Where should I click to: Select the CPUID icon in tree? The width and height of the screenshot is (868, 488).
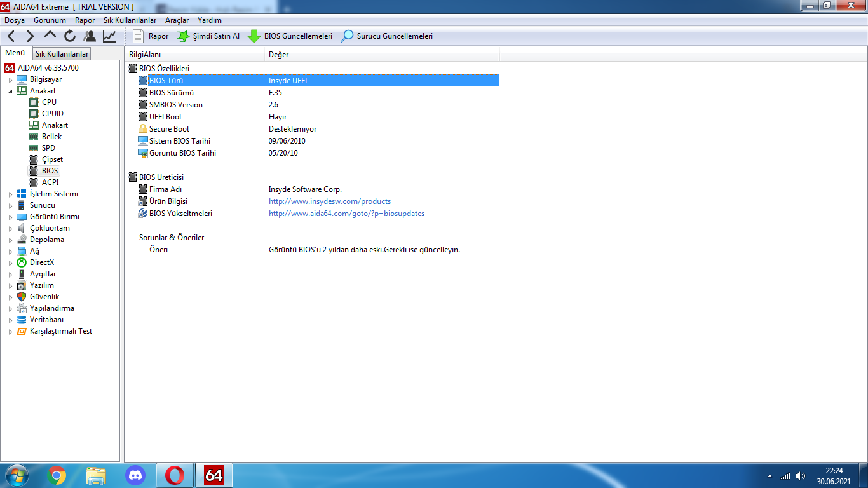[34, 114]
